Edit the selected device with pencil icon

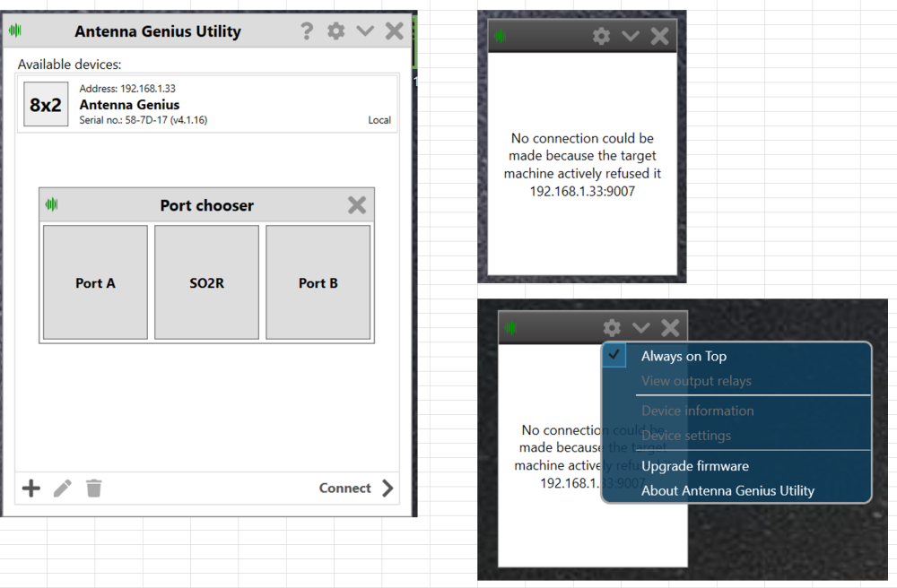tap(63, 488)
